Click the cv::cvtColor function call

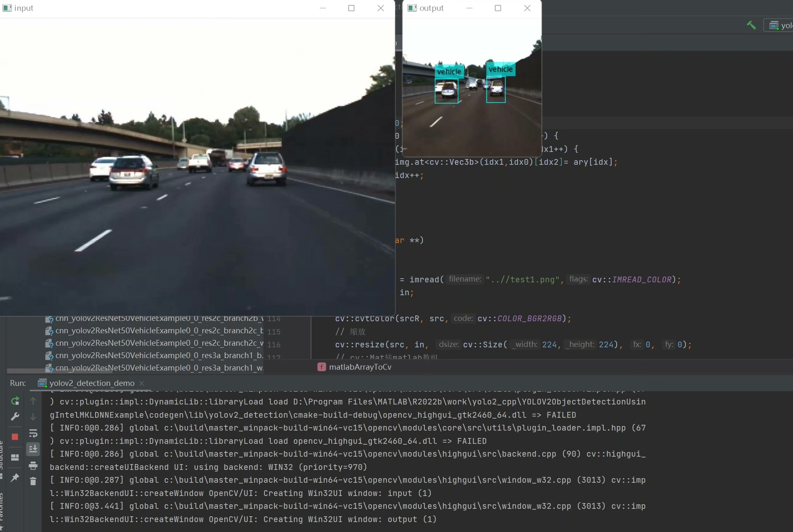click(365, 318)
